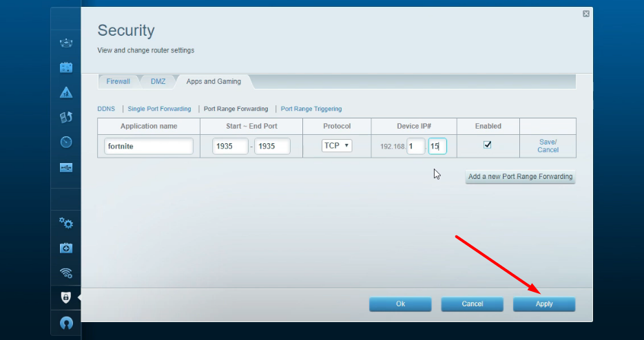Viewport: 644px width, 340px height.
Task: Click the Save link in the row
Action: (x=548, y=142)
